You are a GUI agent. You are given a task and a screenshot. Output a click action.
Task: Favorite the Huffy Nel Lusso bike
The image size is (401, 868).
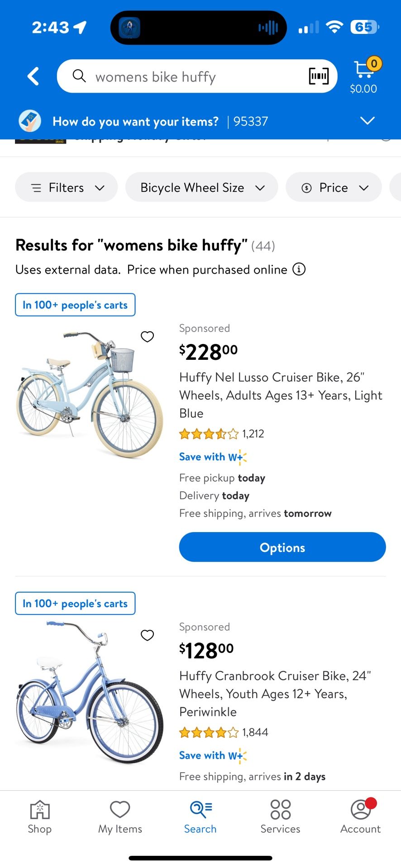[148, 336]
